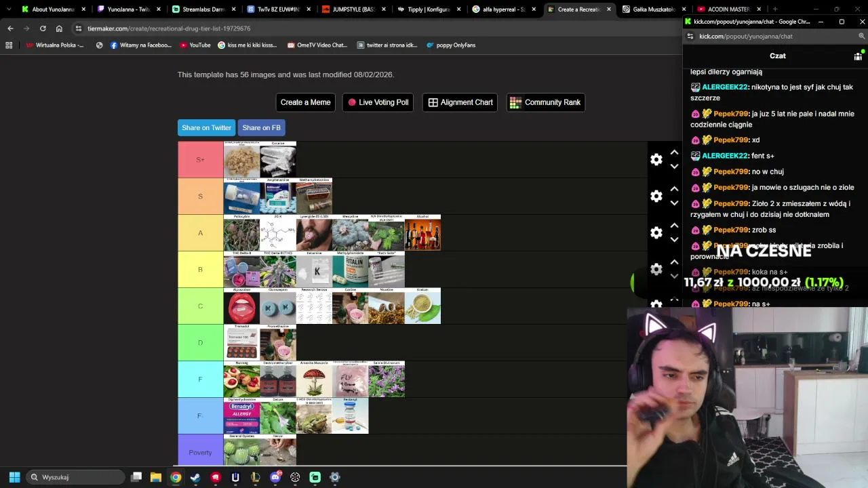Viewport: 868px width, 488px height.
Task: Open settings gear for the S tier row
Action: pos(656,196)
